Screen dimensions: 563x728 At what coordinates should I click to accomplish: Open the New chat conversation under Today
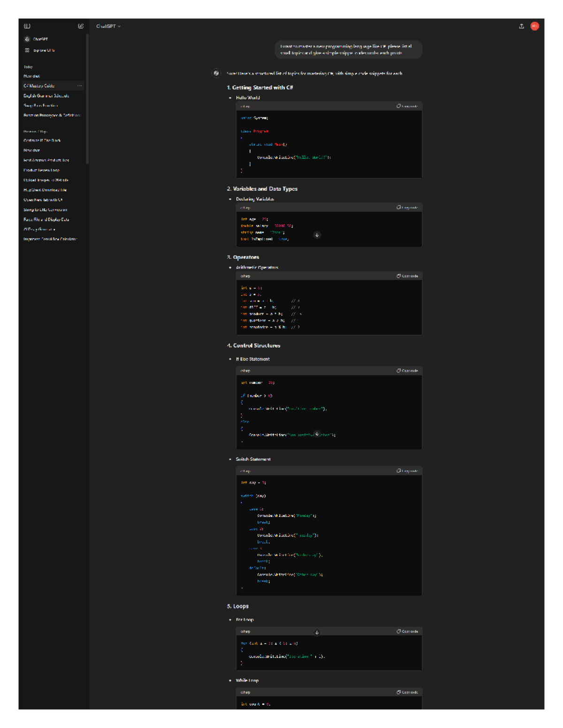click(x=32, y=76)
